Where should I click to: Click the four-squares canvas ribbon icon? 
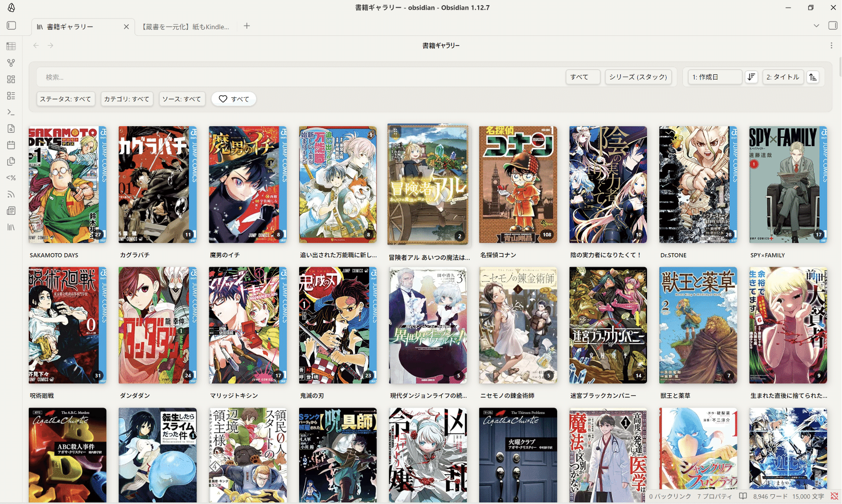click(11, 79)
